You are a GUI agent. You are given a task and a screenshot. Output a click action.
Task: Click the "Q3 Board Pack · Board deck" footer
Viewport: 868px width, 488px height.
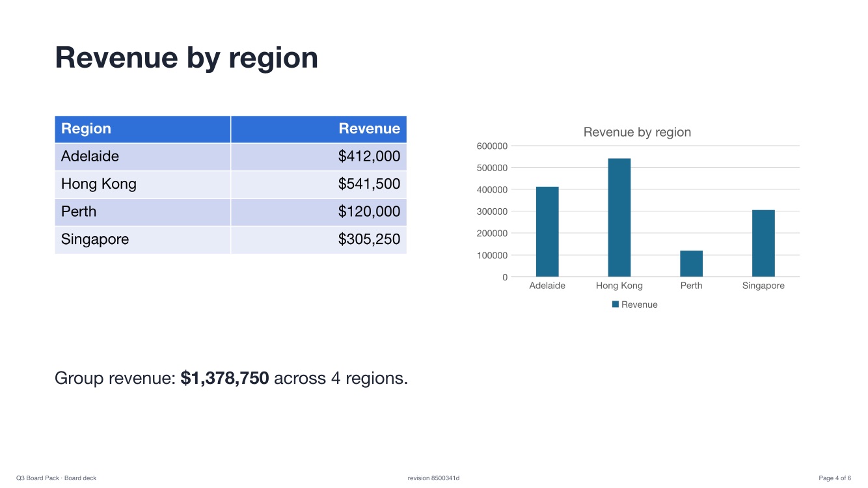coord(56,478)
